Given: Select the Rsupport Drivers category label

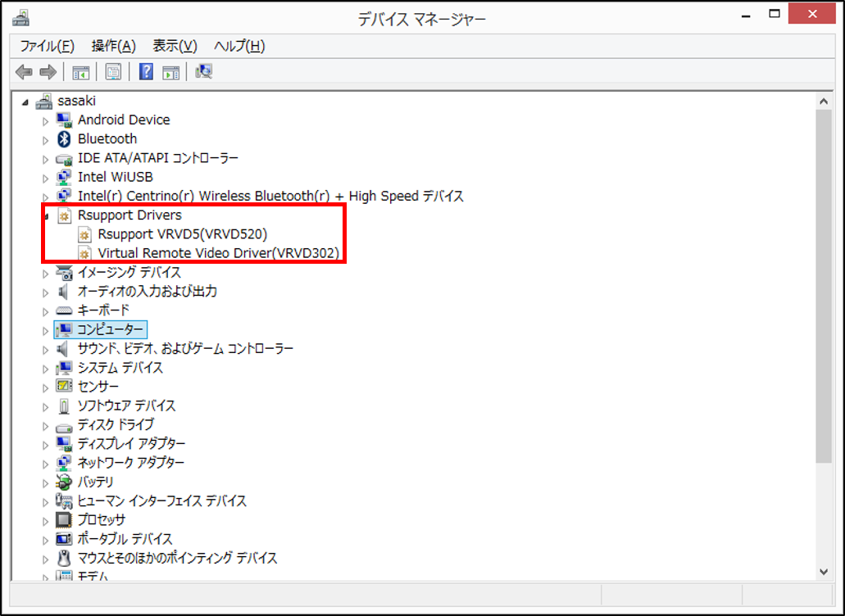Looking at the screenshot, I should click(x=129, y=215).
